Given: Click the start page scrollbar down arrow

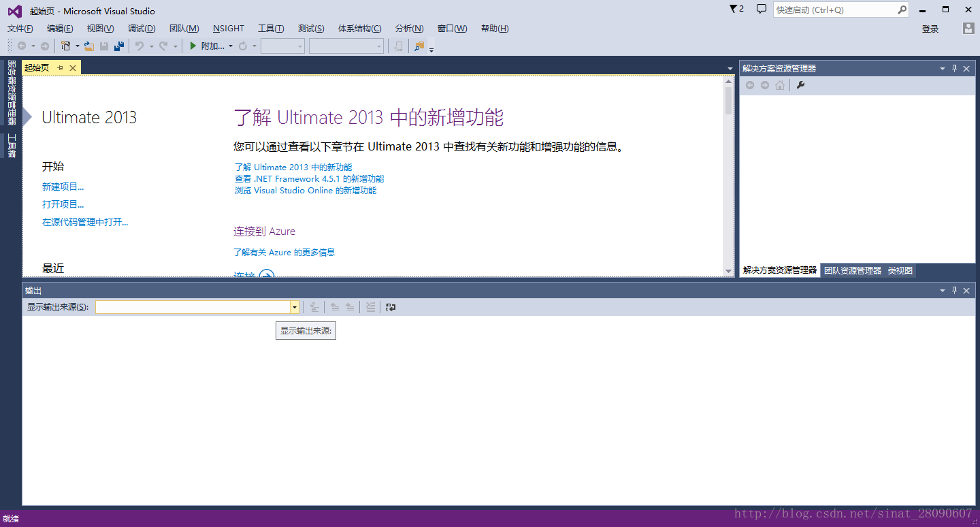Looking at the screenshot, I should click(x=728, y=271).
